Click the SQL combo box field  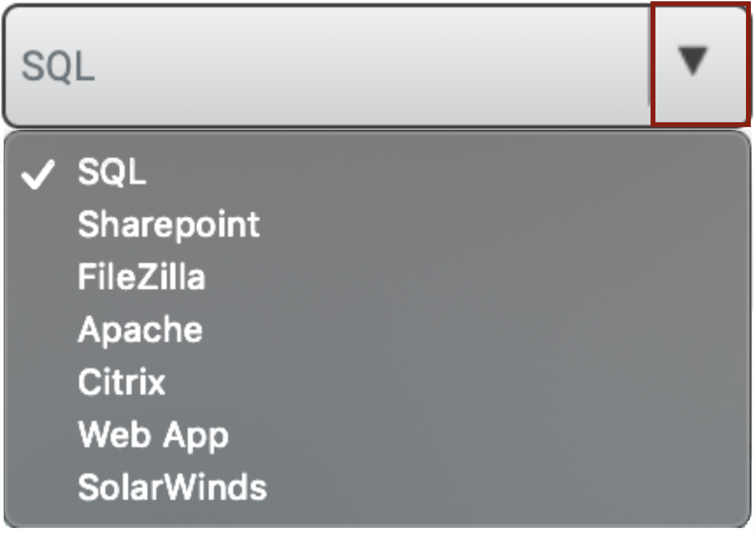[x=326, y=66]
